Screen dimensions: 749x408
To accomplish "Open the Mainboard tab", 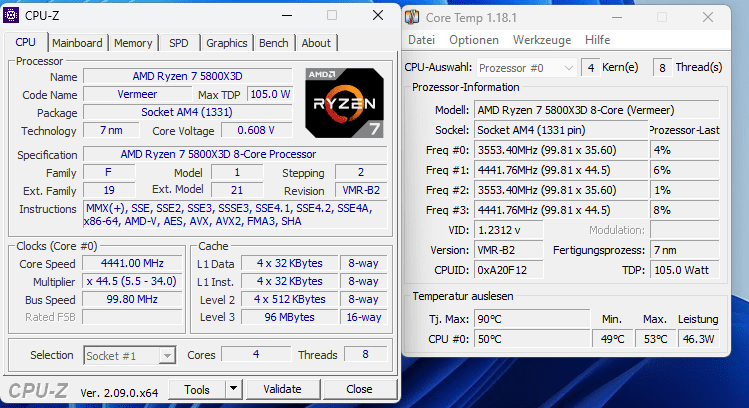I will click(77, 43).
